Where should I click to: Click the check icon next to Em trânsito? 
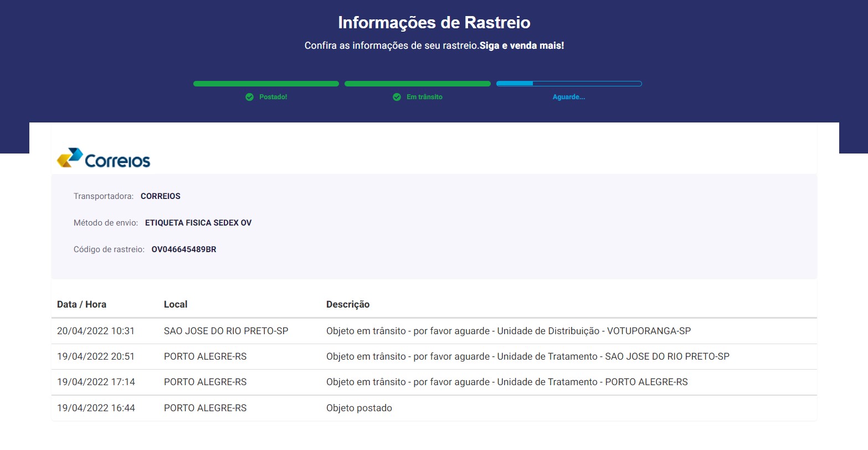[397, 96]
